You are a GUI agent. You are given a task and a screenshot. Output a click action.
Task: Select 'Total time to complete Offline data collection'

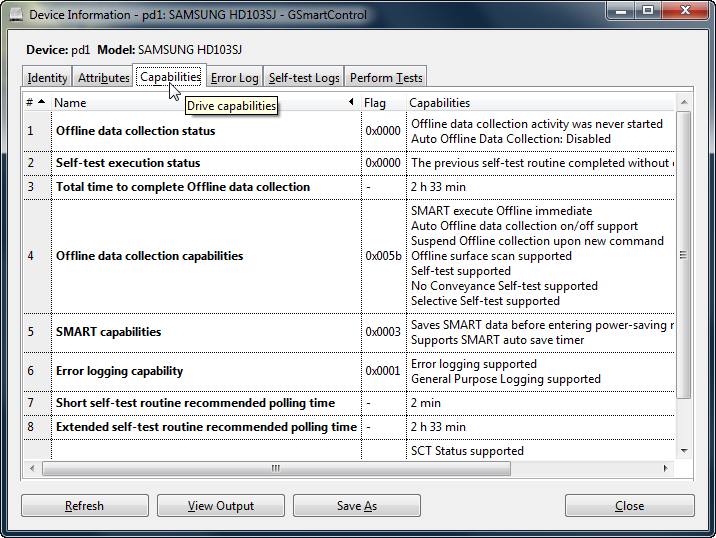point(349,187)
